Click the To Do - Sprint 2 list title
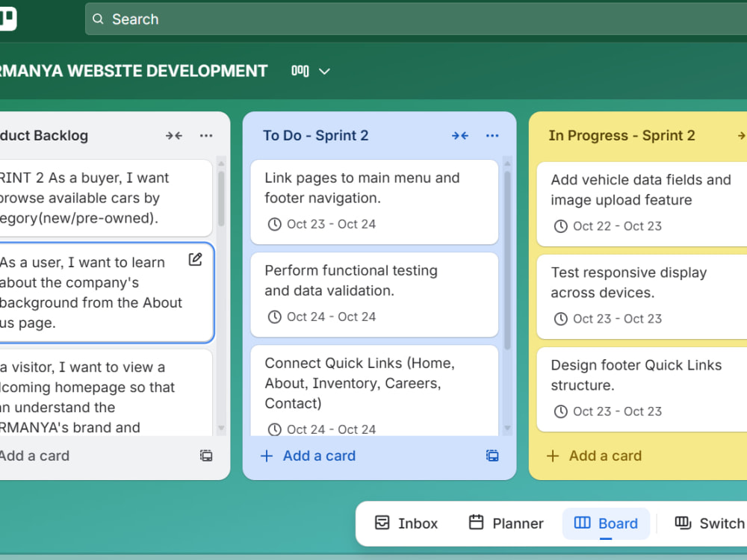Image resolution: width=747 pixels, height=560 pixels. point(315,136)
